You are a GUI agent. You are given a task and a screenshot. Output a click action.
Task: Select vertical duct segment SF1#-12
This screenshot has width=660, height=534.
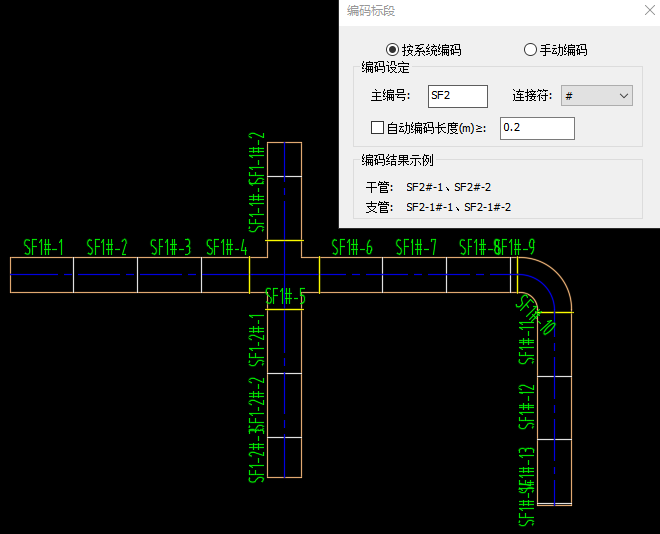554,407
